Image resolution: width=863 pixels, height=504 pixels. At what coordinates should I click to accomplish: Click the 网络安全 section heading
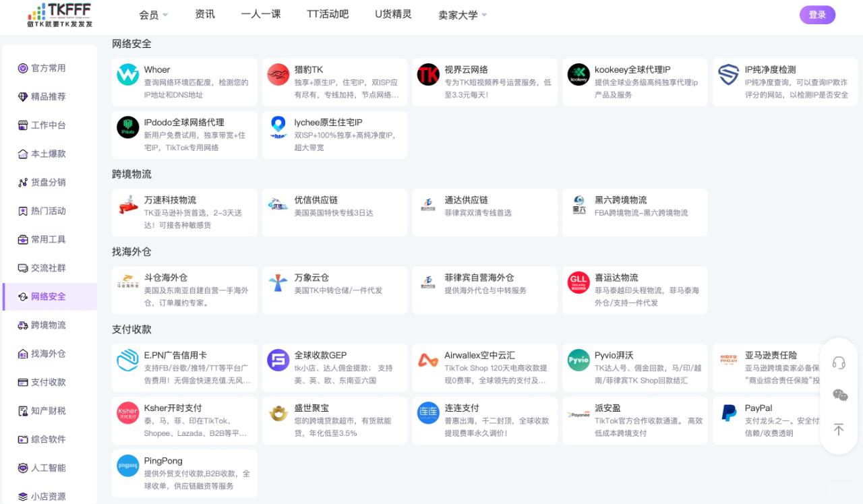[131, 44]
